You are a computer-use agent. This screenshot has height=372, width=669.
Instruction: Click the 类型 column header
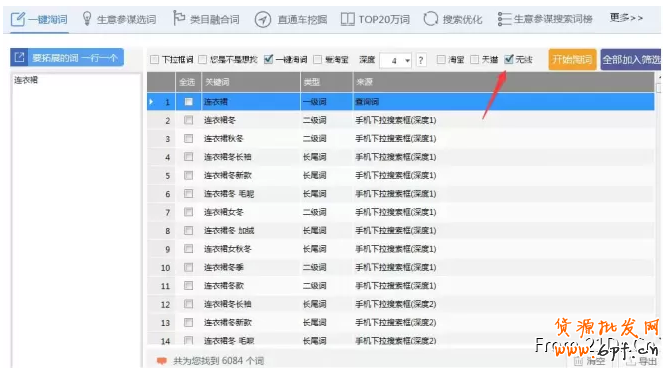coord(326,82)
